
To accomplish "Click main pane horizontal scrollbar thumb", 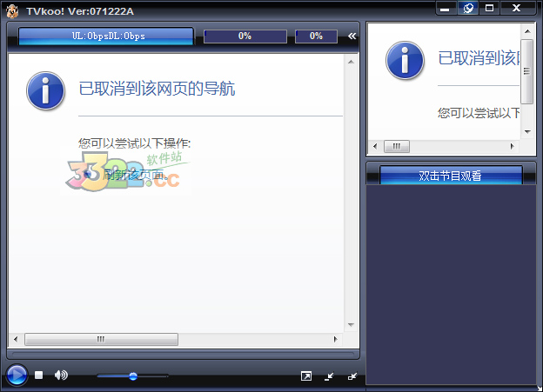I will [x=102, y=339].
